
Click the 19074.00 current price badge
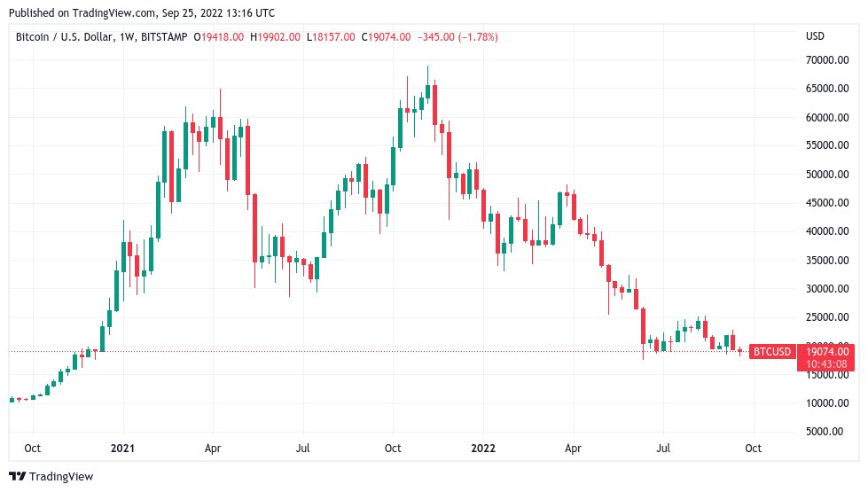pos(826,351)
